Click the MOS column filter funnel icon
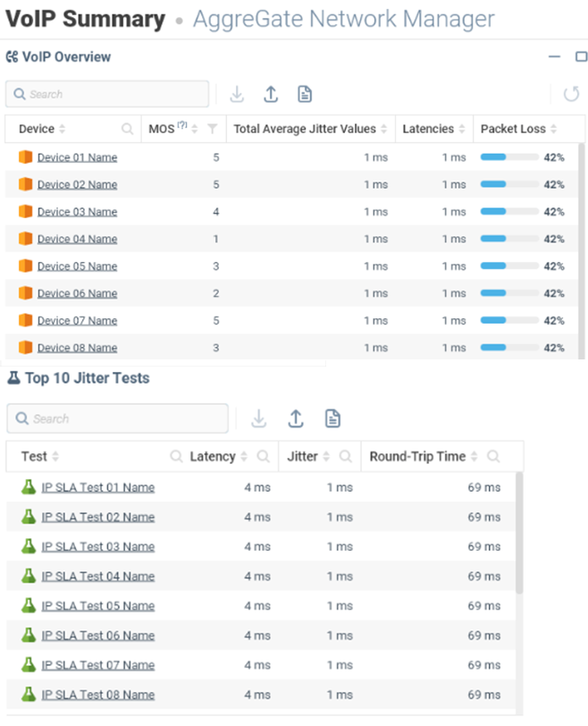This screenshot has height=726, width=588. (213, 129)
